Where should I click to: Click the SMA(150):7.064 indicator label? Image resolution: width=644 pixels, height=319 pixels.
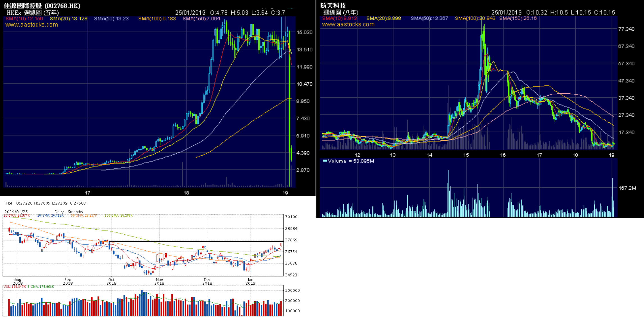pyautogui.click(x=201, y=19)
